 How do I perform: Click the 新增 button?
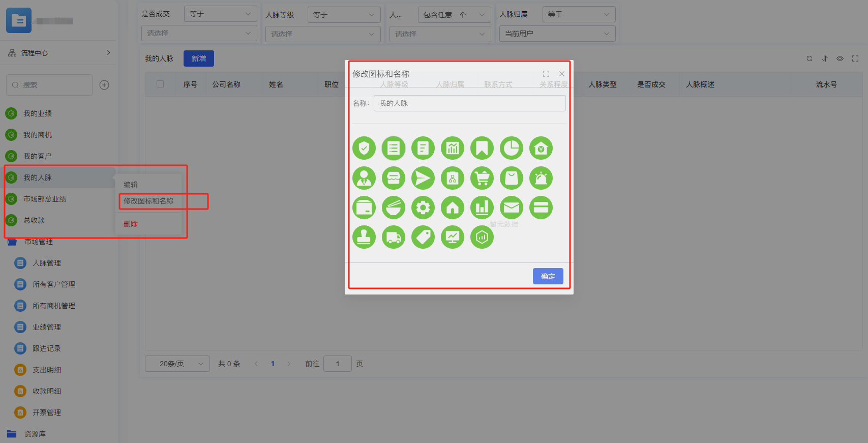click(x=198, y=58)
